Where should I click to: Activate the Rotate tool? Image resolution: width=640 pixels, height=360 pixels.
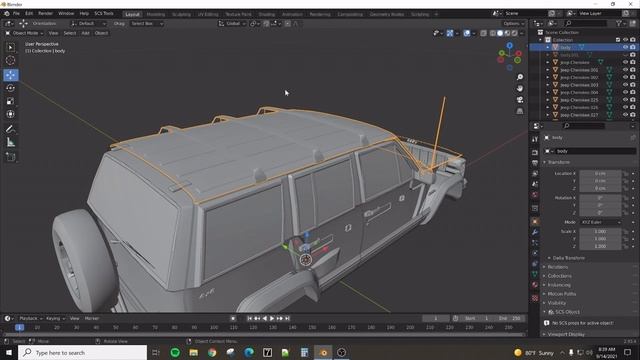(11, 88)
